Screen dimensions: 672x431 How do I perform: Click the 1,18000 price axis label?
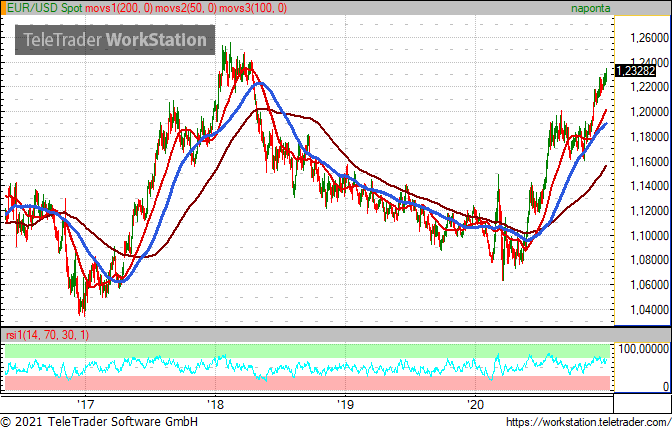[649, 137]
